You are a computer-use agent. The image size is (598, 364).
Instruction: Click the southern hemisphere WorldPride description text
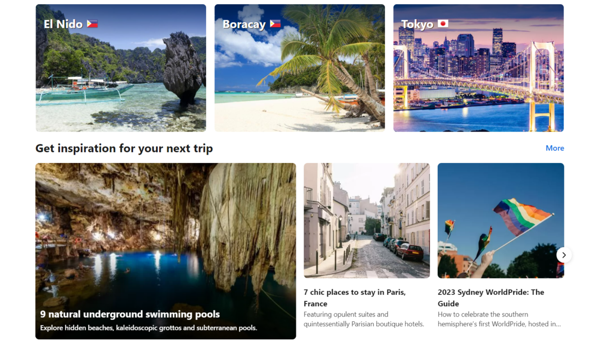click(499, 319)
